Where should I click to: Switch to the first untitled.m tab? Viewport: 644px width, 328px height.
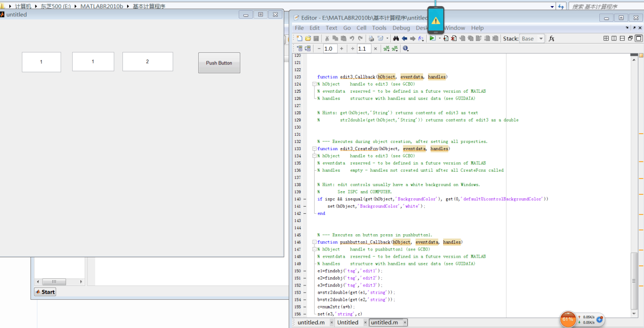[311, 322]
